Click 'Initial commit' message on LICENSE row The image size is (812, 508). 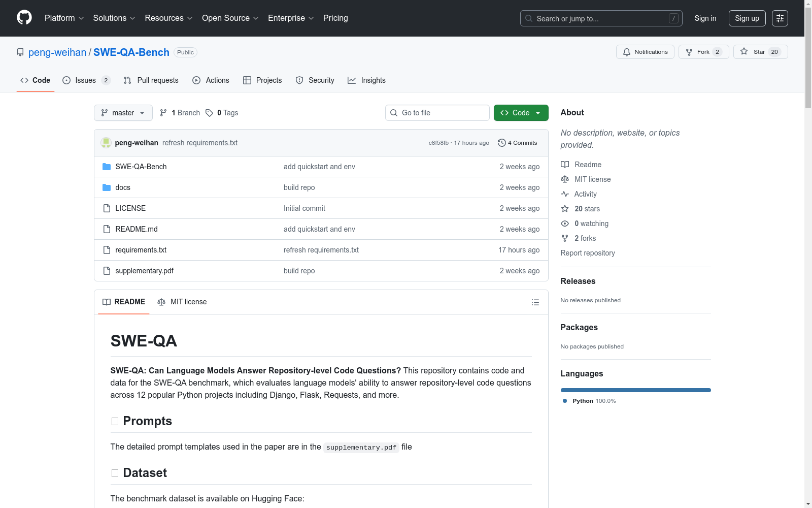pos(304,208)
